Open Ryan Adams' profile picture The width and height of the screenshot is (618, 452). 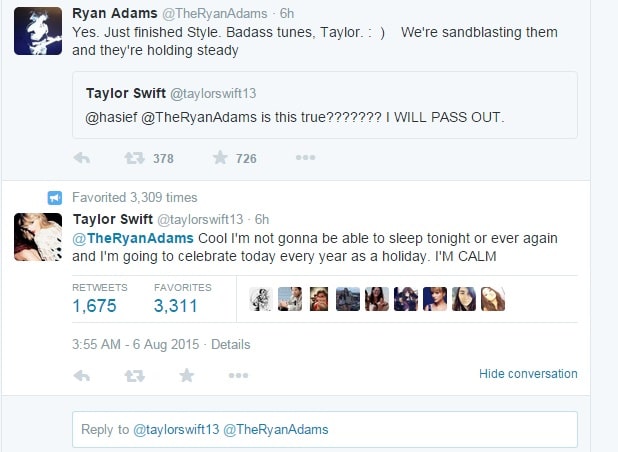pos(39,29)
